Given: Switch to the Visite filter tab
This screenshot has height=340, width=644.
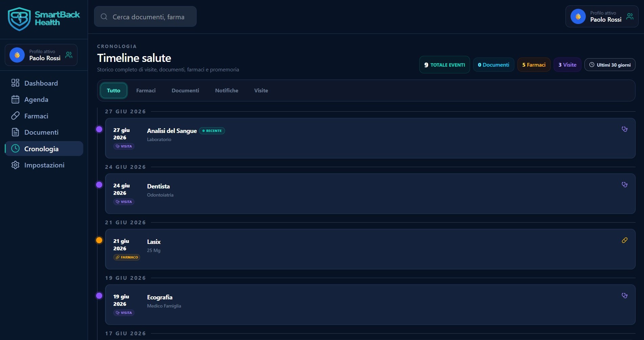Looking at the screenshot, I should pyautogui.click(x=261, y=90).
